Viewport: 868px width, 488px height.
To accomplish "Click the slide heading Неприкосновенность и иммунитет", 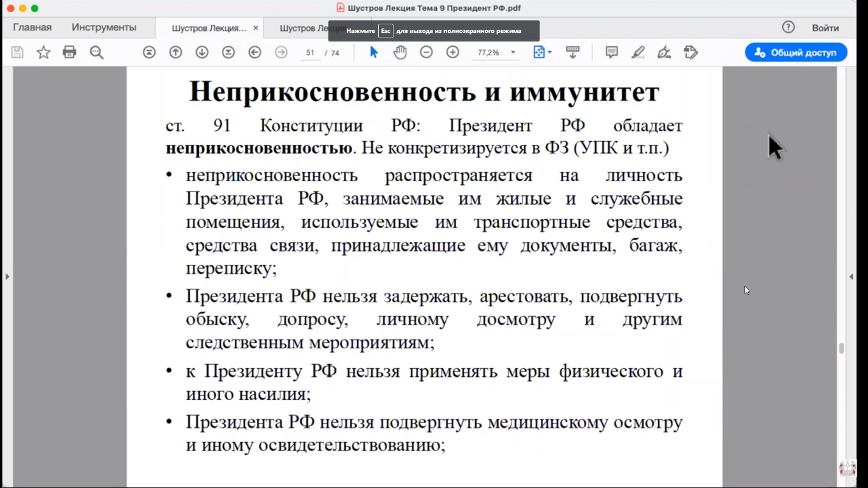I will (x=424, y=91).
